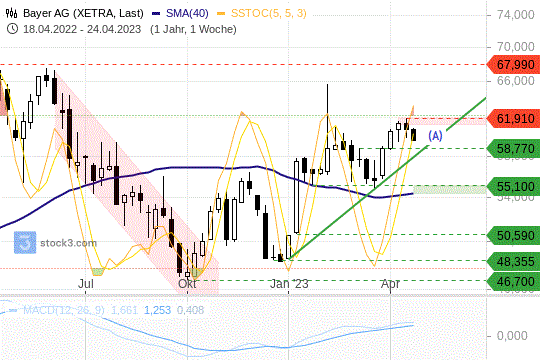Click the Jan '23 time axis label
This screenshot has height=360, width=540.
[289, 284]
